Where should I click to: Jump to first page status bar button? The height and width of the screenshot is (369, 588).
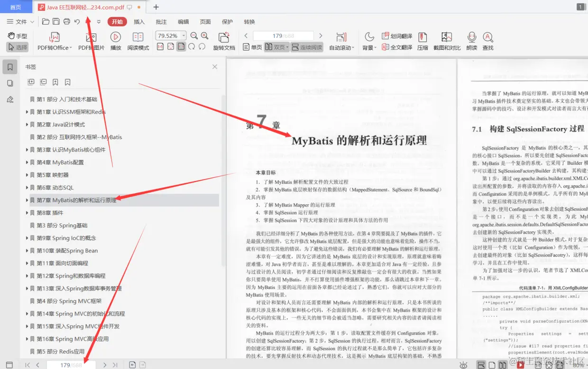tap(28, 365)
